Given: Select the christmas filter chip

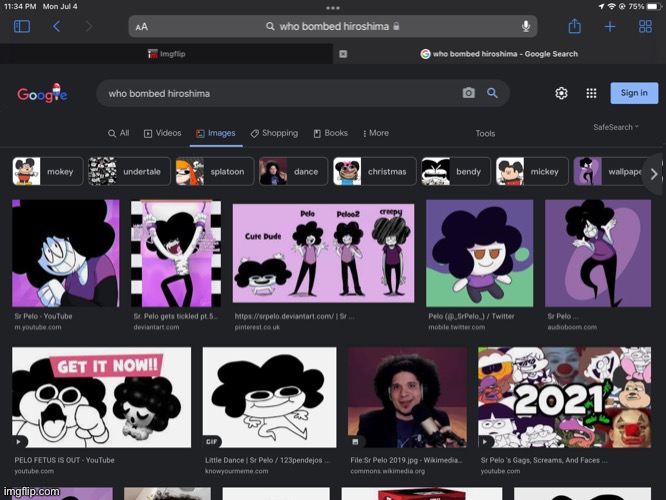Looking at the screenshot, I should (375, 171).
